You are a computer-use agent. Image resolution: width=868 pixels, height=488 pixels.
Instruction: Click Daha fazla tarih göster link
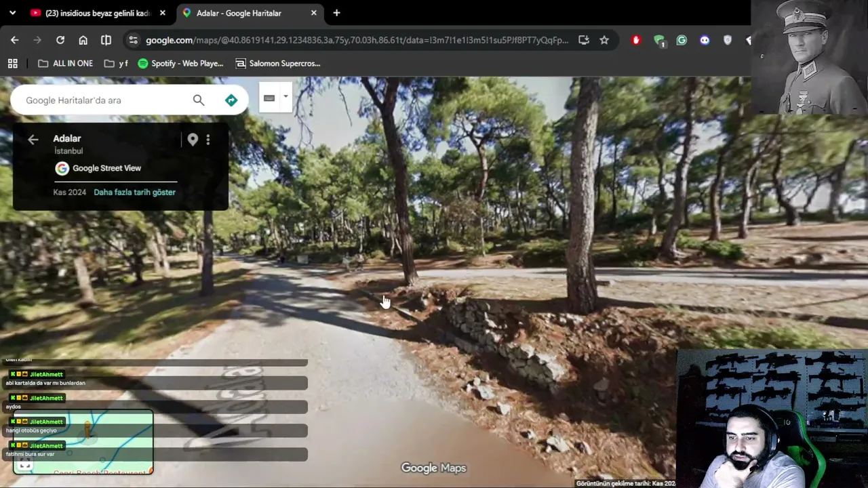point(134,192)
